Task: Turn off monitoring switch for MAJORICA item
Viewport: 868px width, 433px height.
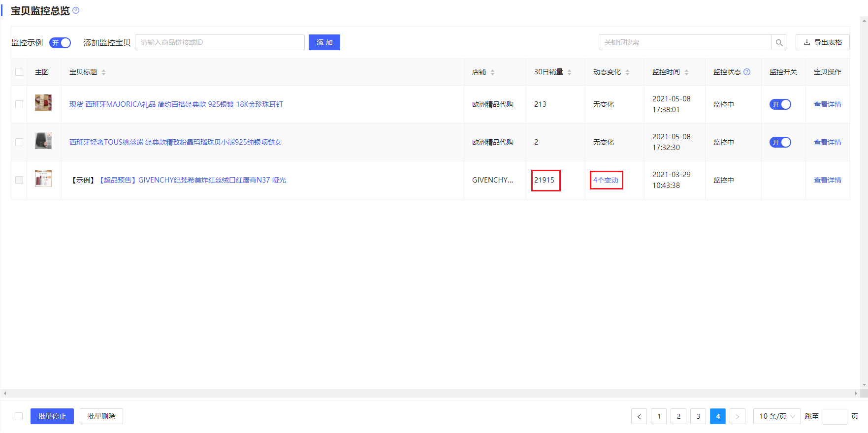Action: click(x=780, y=104)
